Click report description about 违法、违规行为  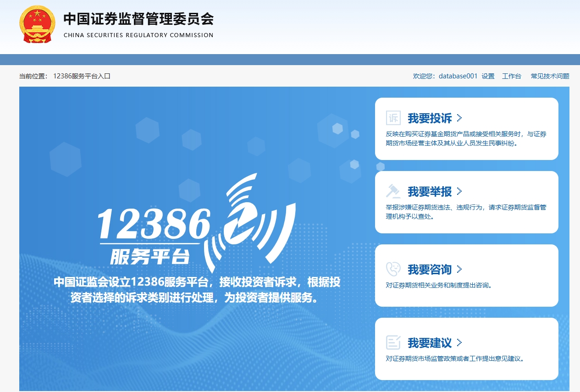pos(466,212)
